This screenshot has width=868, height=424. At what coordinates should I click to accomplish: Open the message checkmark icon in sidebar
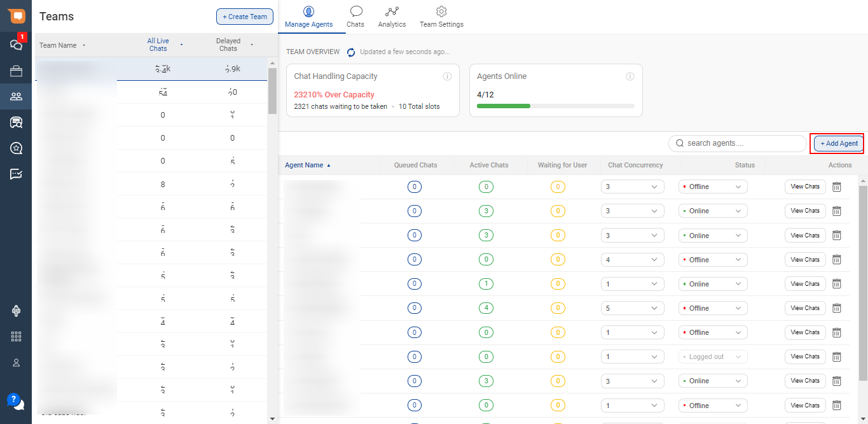[x=16, y=174]
